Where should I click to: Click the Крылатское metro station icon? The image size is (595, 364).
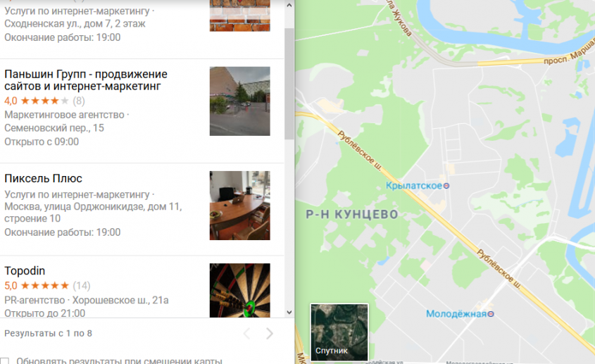click(446, 186)
